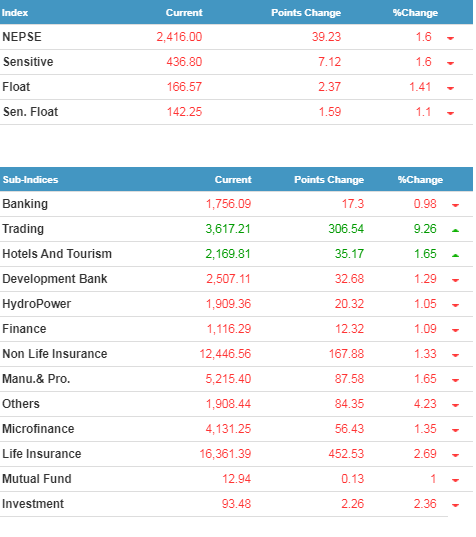
Task: Click the red arrow in Investment row
Action: click(x=455, y=505)
